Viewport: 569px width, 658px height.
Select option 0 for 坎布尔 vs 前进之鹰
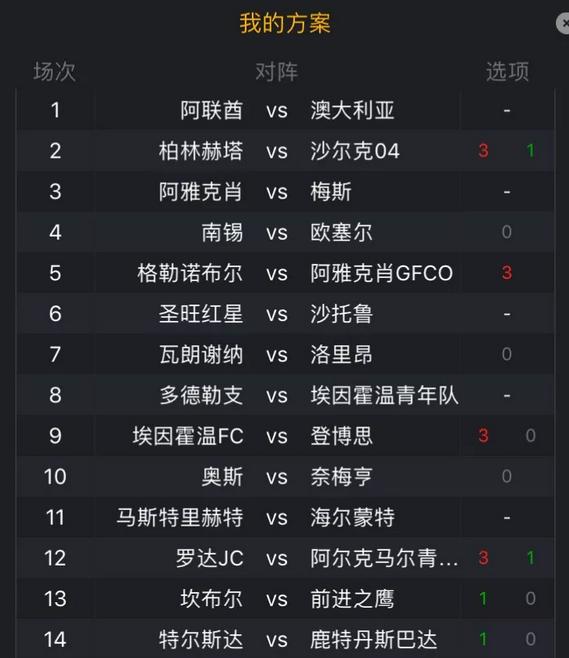530,598
